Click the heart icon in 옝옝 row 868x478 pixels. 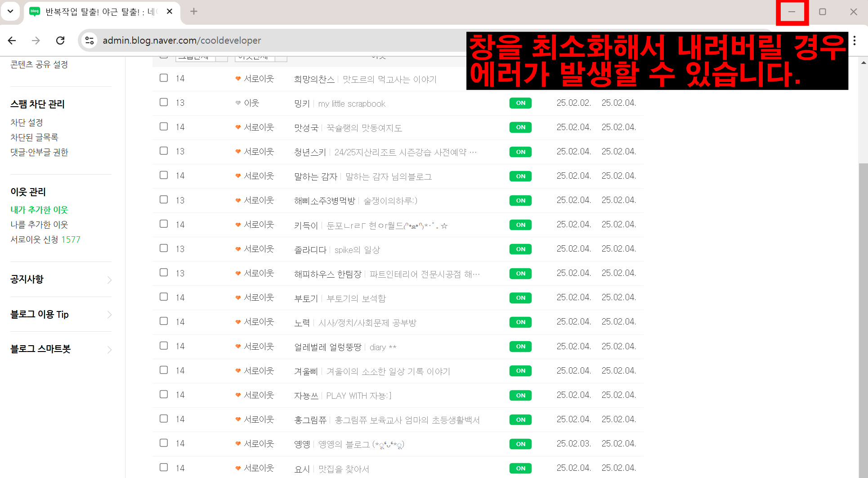pyautogui.click(x=238, y=444)
